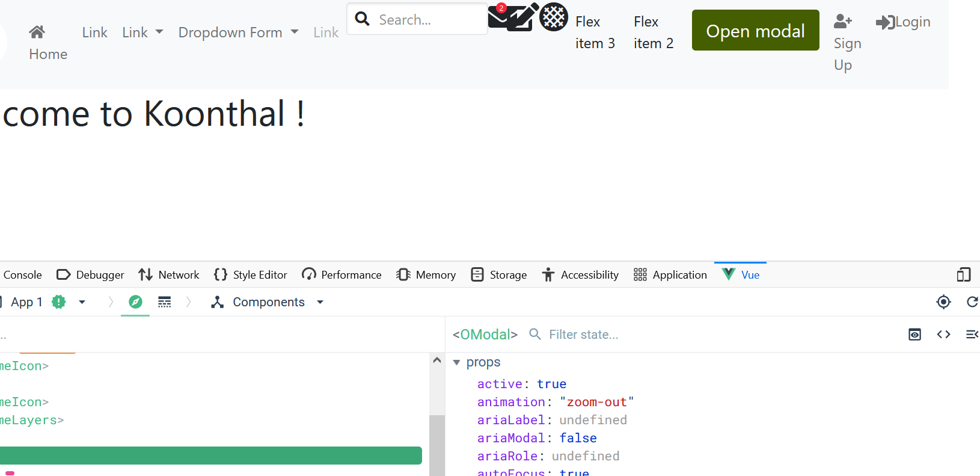The width and height of the screenshot is (980, 476).
Task: Open the Vue devtools timeline icon
Action: point(164,302)
